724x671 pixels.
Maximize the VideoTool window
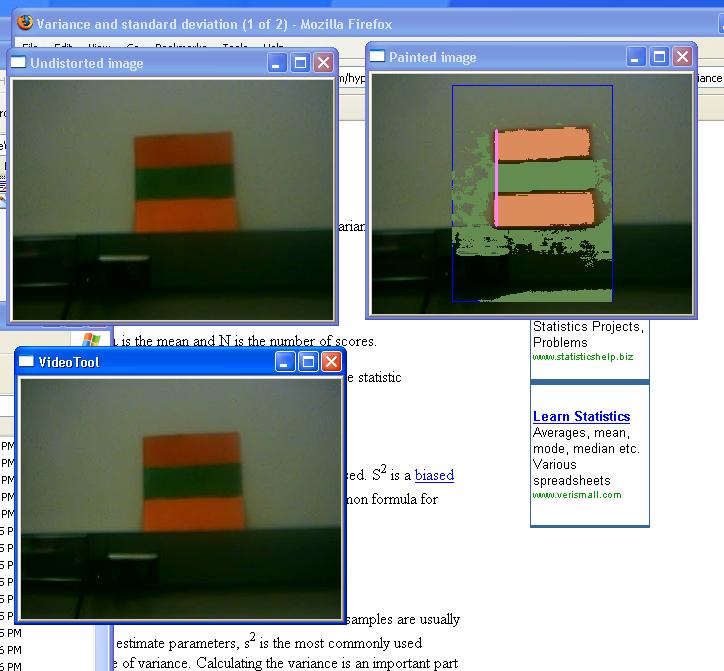pos(308,362)
